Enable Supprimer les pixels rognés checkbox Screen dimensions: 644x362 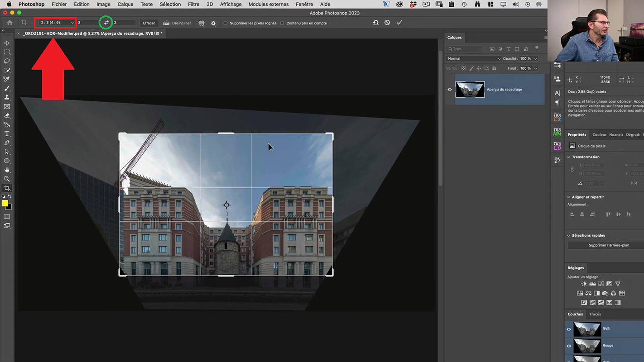click(x=226, y=23)
